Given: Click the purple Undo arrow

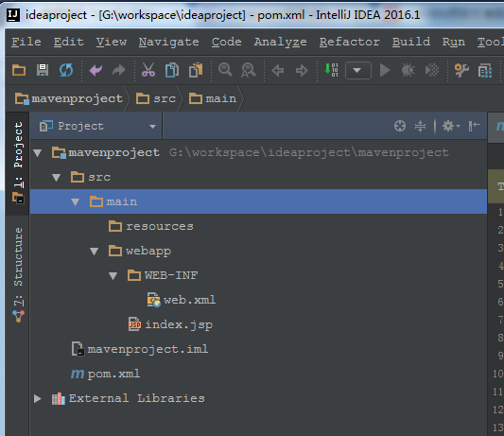Looking at the screenshot, I should [x=96, y=70].
